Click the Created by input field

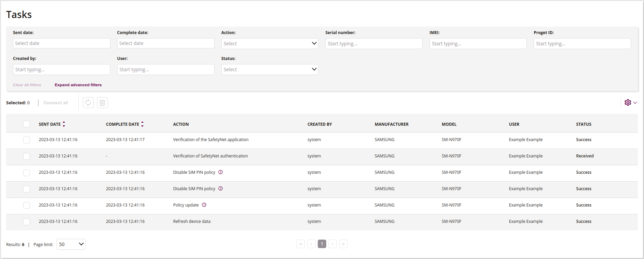click(62, 70)
